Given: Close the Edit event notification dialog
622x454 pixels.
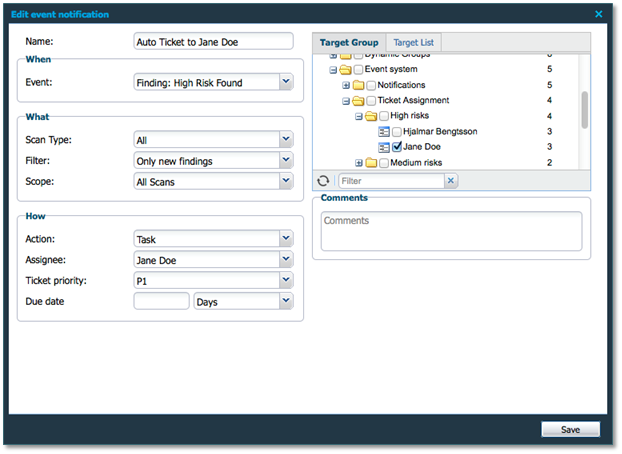Looking at the screenshot, I should pyautogui.click(x=599, y=14).
